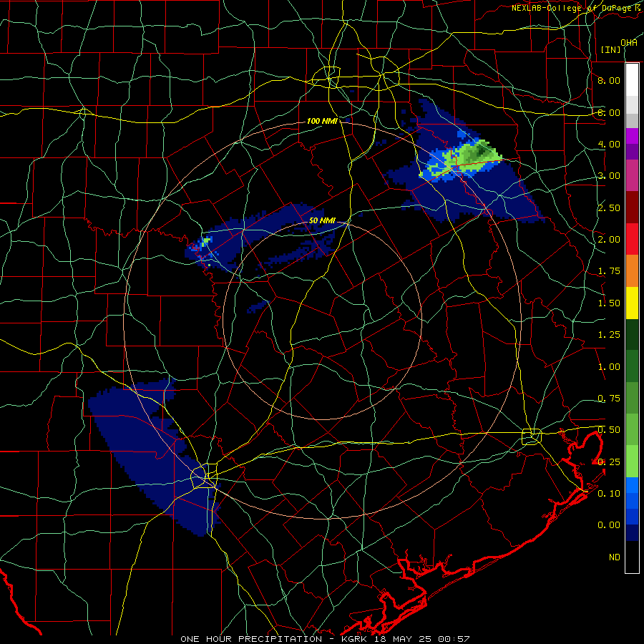Click the '2.00' legend value
Viewport: 644px width, 644px height.
pos(609,240)
